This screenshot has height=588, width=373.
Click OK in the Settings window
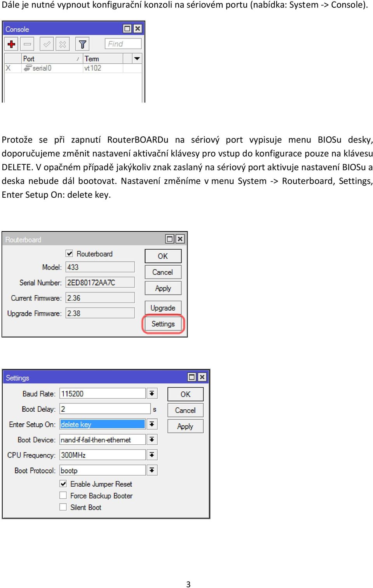[185, 394]
